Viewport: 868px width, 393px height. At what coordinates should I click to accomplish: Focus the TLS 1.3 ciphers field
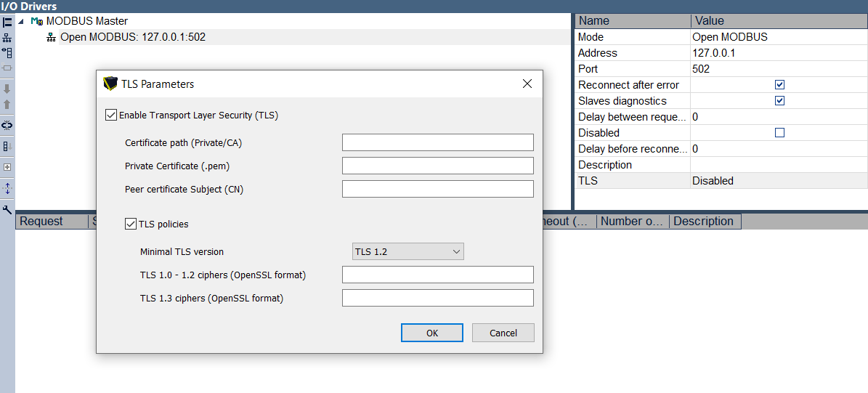click(x=438, y=298)
